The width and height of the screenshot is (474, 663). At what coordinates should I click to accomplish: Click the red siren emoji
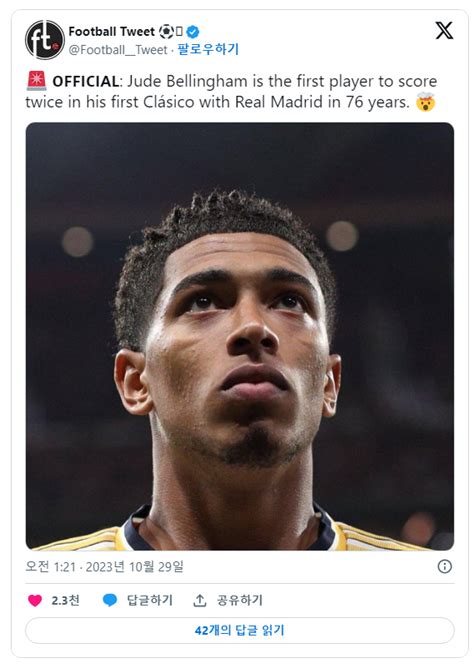(36, 81)
